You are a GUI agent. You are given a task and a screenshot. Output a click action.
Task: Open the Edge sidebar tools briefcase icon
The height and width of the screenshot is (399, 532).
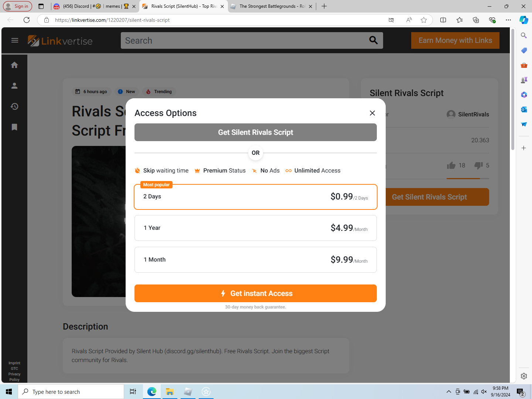[x=524, y=65]
